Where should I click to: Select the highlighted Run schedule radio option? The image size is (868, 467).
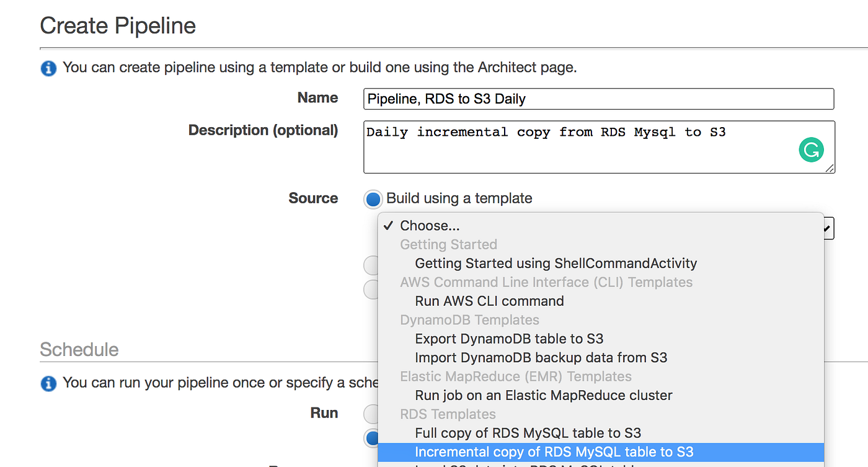371,438
